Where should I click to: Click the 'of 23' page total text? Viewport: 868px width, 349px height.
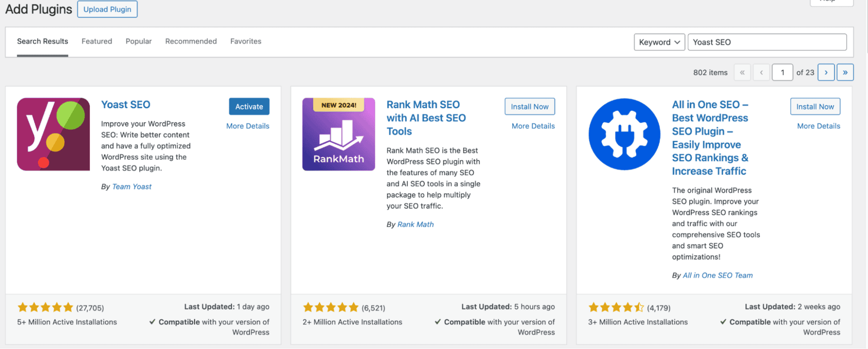coord(805,72)
